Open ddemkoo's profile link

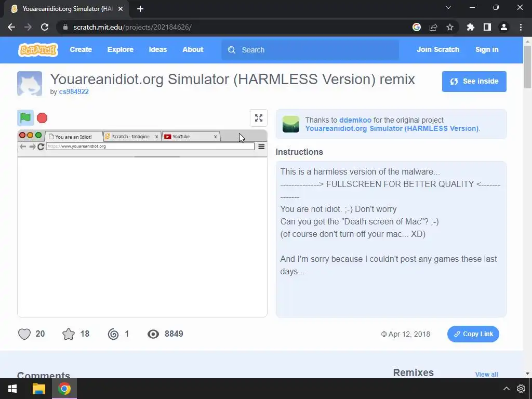coord(355,120)
